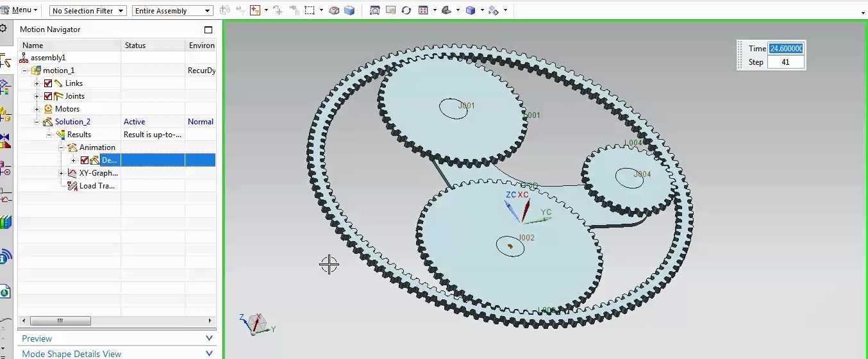The height and width of the screenshot is (359, 868).
Task: Click the navigator scrollbar right arrow
Action: point(211,321)
